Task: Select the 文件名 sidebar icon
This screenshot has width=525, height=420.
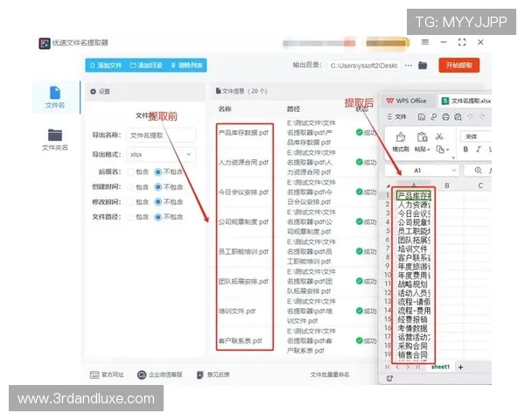Action: (x=55, y=97)
